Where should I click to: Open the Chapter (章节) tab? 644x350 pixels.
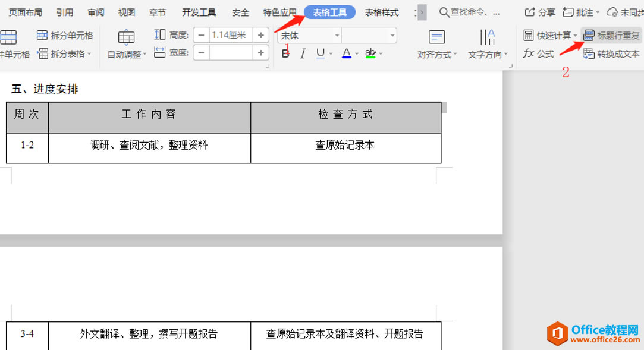[x=158, y=12]
